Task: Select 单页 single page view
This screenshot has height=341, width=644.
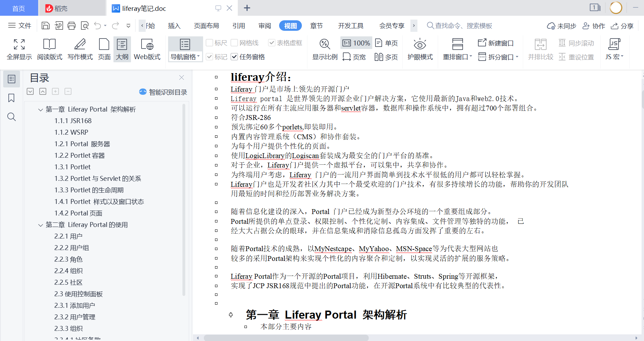Action: [387, 43]
